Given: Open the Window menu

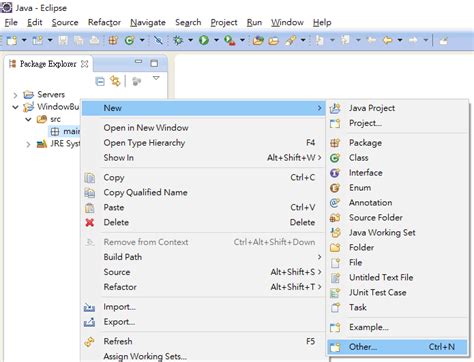Looking at the screenshot, I should coord(287,23).
